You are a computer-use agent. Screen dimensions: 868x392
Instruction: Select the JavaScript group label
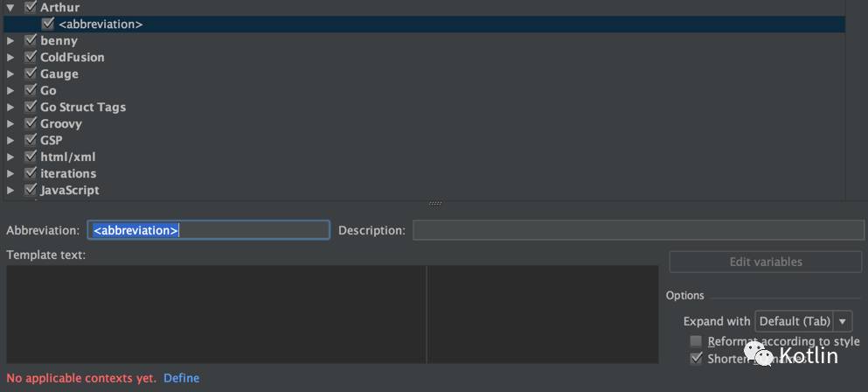[x=70, y=191]
